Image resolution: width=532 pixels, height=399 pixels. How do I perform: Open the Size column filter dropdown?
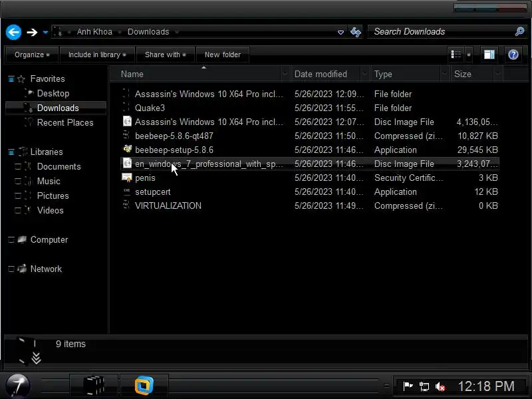(497, 74)
